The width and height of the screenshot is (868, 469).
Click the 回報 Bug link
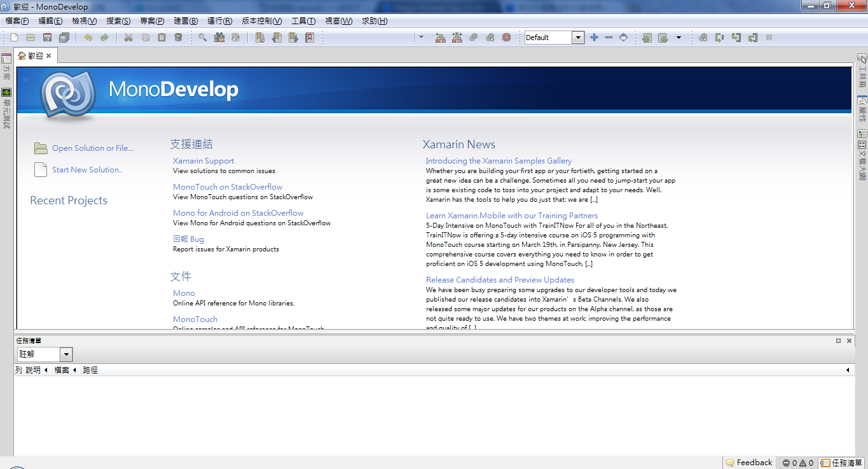pyautogui.click(x=188, y=239)
